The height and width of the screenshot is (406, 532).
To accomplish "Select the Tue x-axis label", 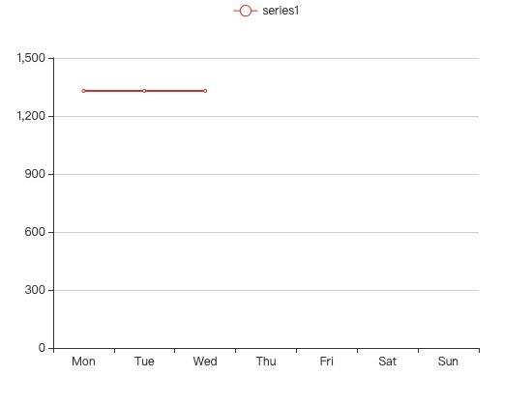I will point(144,362).
